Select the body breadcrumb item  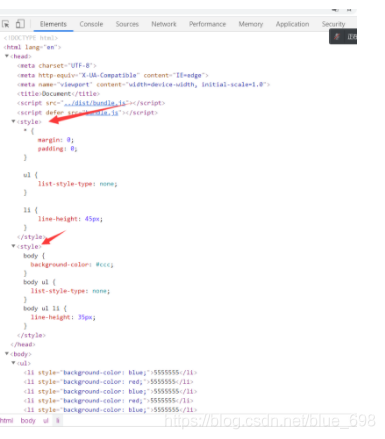[28, 421]
